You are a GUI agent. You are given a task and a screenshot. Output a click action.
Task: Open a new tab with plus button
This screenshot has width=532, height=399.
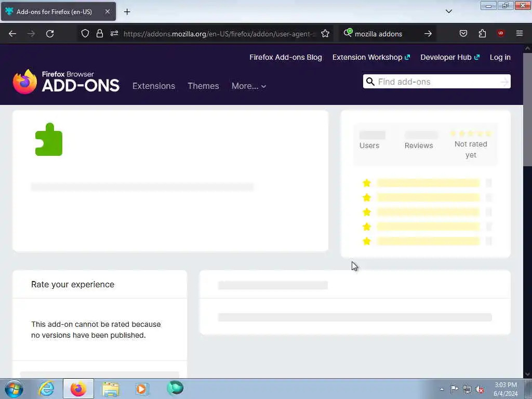(x=127, y=12)
